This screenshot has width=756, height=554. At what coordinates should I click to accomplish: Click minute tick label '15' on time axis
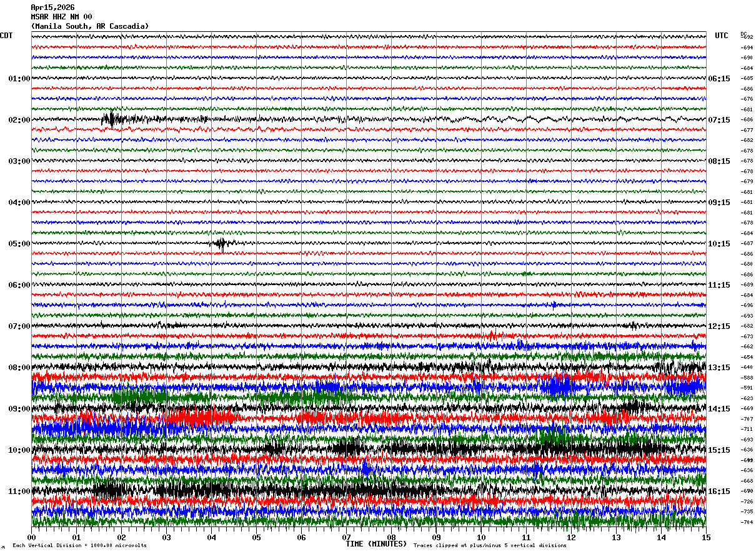706,538
